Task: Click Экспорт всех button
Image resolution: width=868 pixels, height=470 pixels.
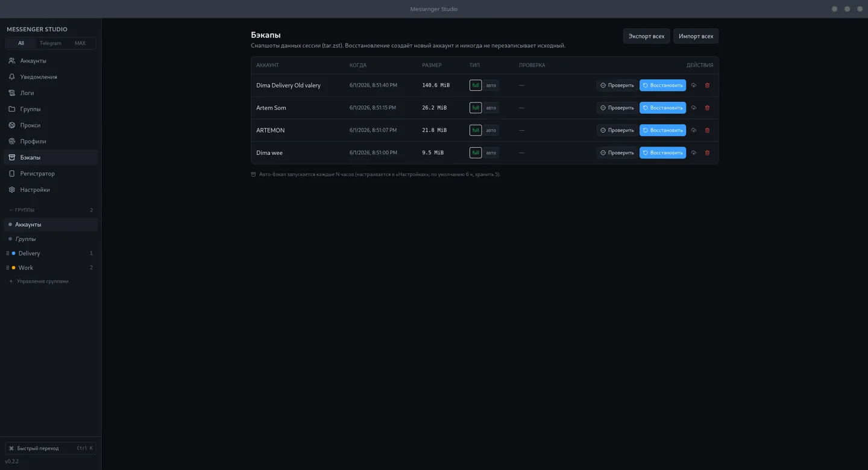Action: click(646, 36)
